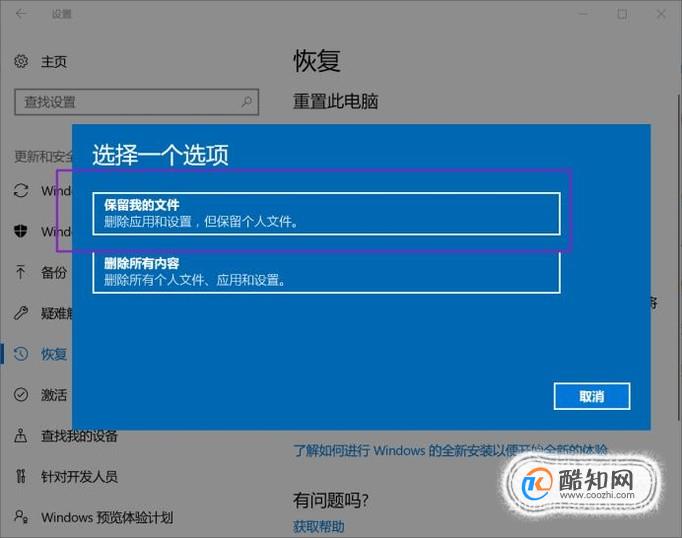Open the Windows fresh install learn-more link
The image size is (682, 538).
pyautogui.click(x=451, y=450)
